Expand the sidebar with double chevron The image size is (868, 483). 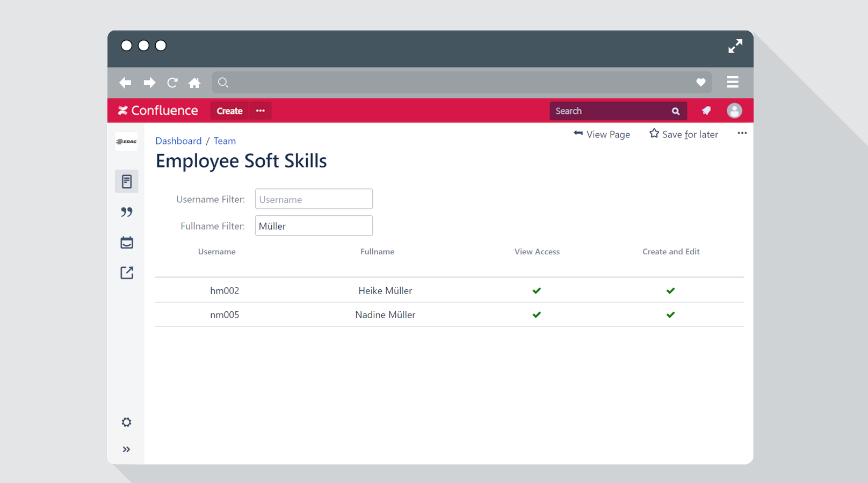(126, 449)
